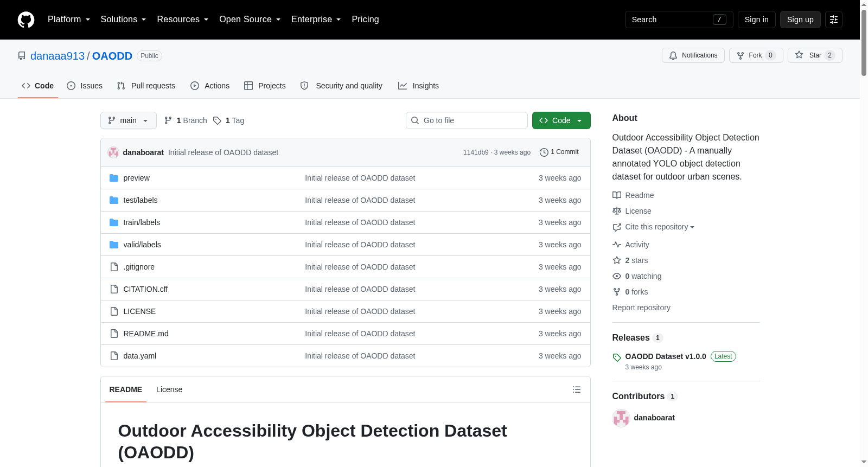The height and width of the screenshot is (467, 868).
Task: Open OAODD Dataset v1.0.0 release
Action: [x=666, y=356]
